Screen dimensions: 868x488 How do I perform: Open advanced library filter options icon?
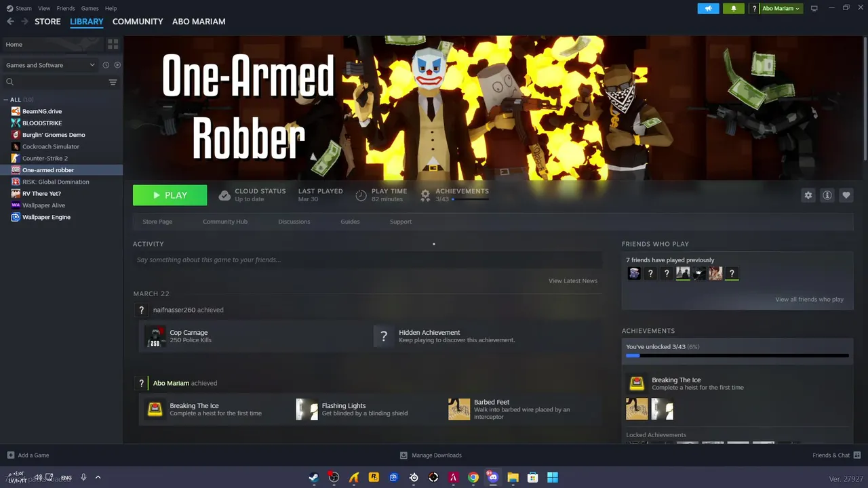pos(113,82)
